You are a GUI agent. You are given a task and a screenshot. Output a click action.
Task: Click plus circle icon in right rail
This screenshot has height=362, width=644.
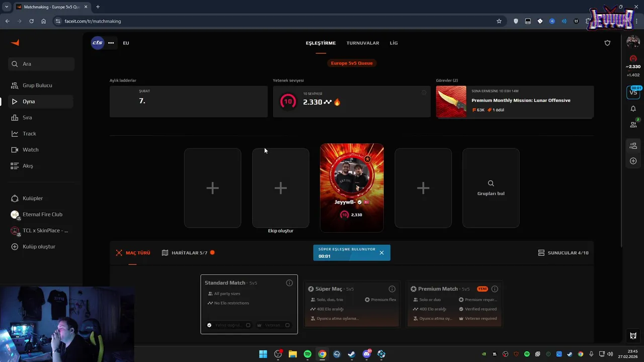[633, 161]
